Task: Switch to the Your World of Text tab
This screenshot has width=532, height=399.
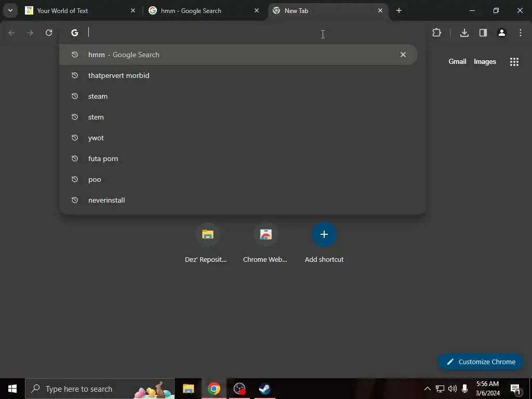Action: (81, 10)
